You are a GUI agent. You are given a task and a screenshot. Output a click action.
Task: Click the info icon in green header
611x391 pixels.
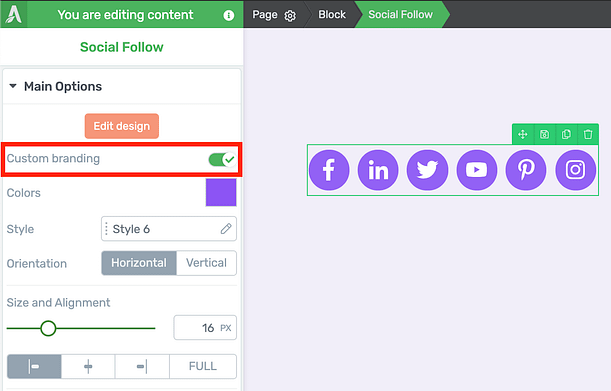click(229, 15)
